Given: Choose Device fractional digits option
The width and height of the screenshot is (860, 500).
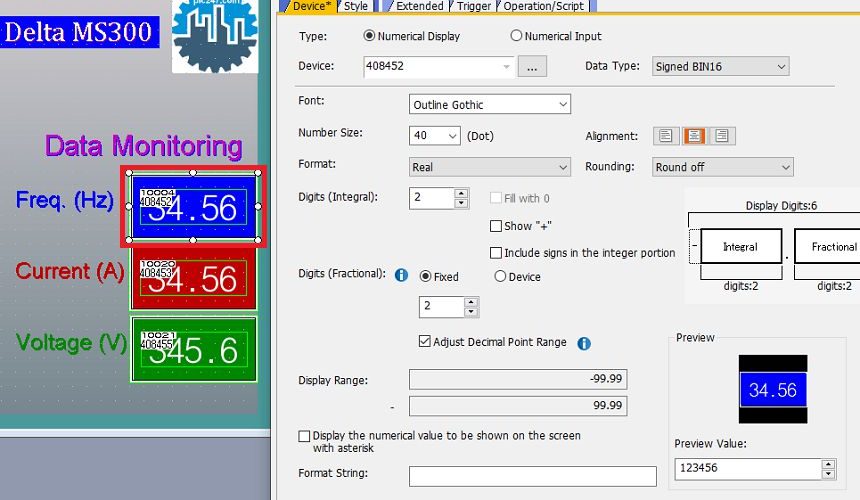Looking at the screenshot, I should pos(500,276).
